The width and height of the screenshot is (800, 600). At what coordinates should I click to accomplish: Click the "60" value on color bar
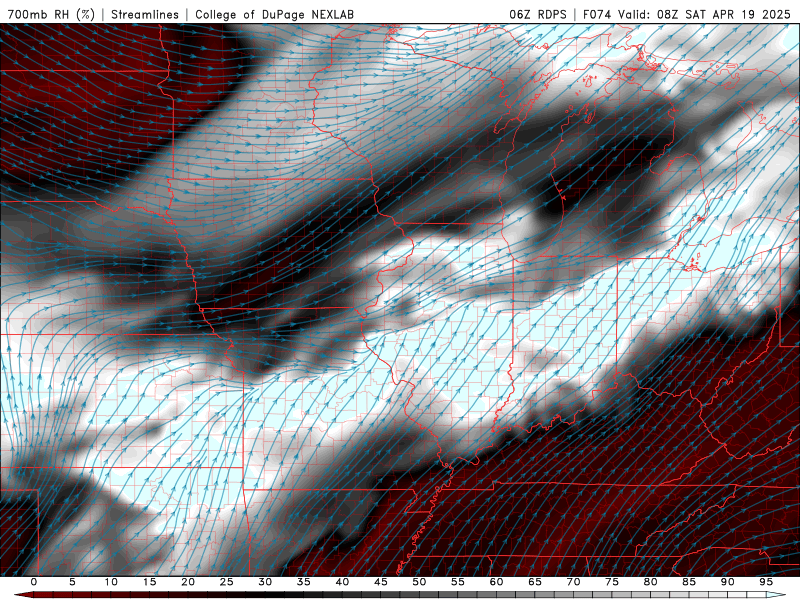(496, 582)
